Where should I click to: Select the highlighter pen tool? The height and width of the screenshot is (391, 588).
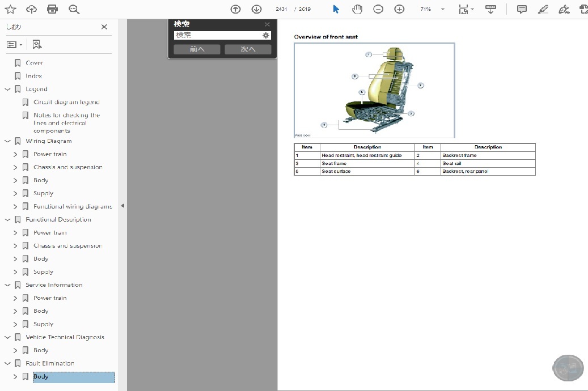point(543,9)
